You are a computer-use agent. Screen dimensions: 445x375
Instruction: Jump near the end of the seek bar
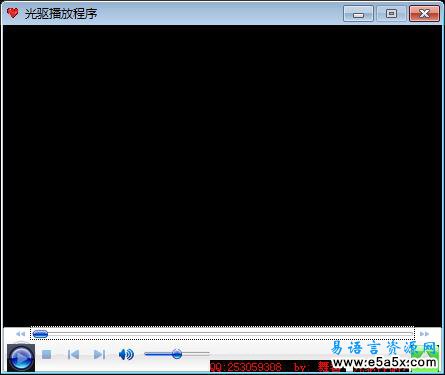coord(407,334)
